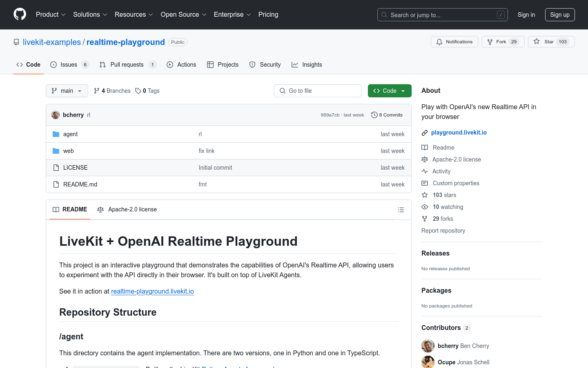The image size is (588, 368).
Task: Open the LICENSE file
Action: pyautogui.click(x=76, y=168)
